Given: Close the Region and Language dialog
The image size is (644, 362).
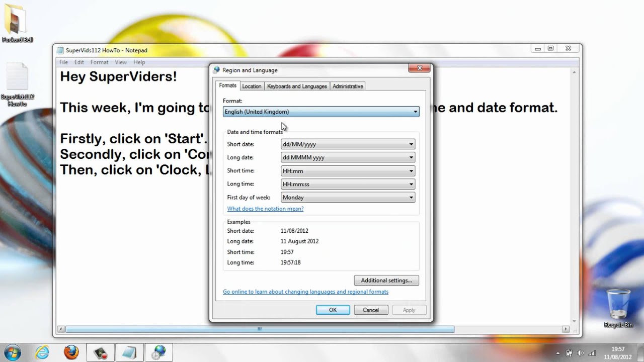Looking at the screenshot, I should 419,68.
